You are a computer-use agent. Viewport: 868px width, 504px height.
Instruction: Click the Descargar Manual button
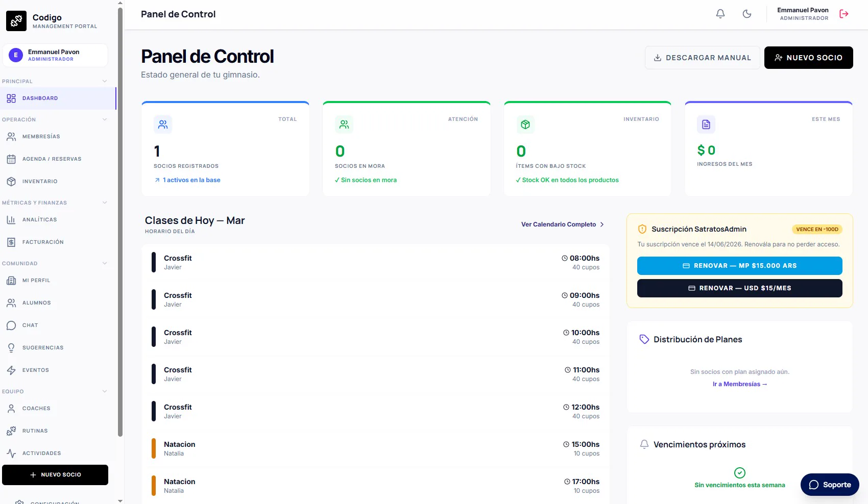703,58
